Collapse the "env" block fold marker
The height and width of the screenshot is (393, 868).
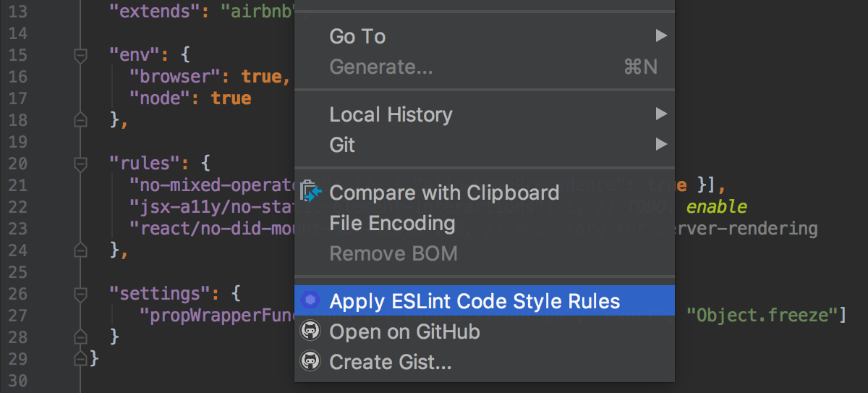pos(81,54)
